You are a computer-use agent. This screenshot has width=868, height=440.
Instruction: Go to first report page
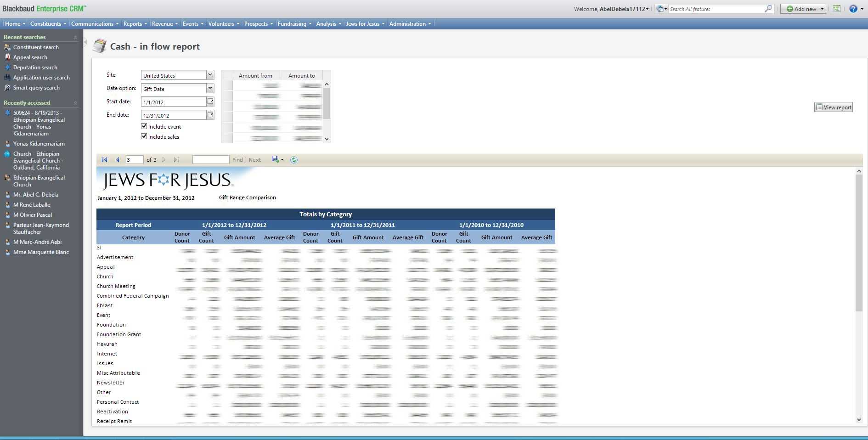[104, 160]
